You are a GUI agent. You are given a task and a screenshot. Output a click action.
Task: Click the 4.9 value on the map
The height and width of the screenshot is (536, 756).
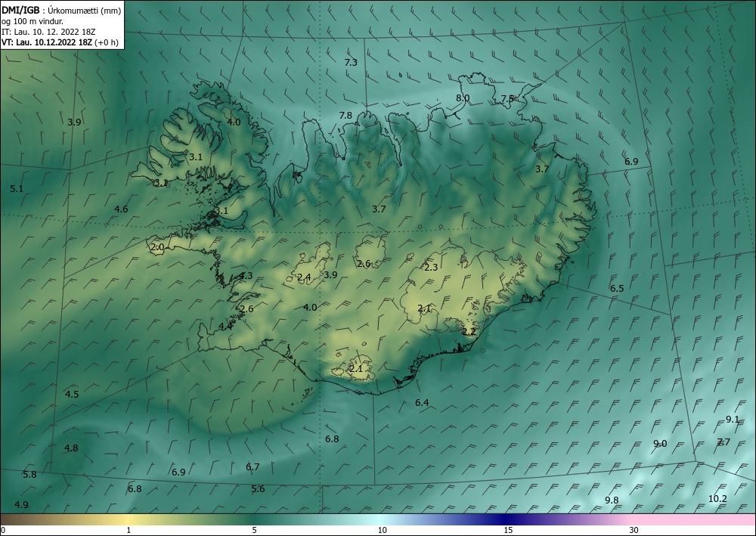(21, 505)
